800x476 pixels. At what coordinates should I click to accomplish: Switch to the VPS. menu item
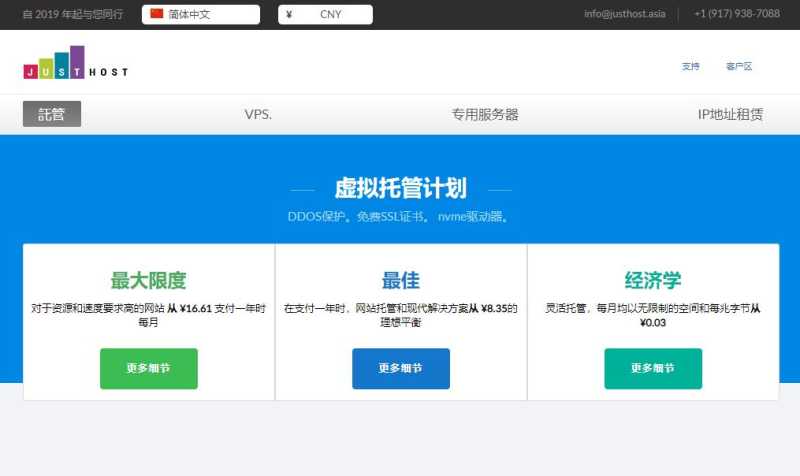coord(258,114)
